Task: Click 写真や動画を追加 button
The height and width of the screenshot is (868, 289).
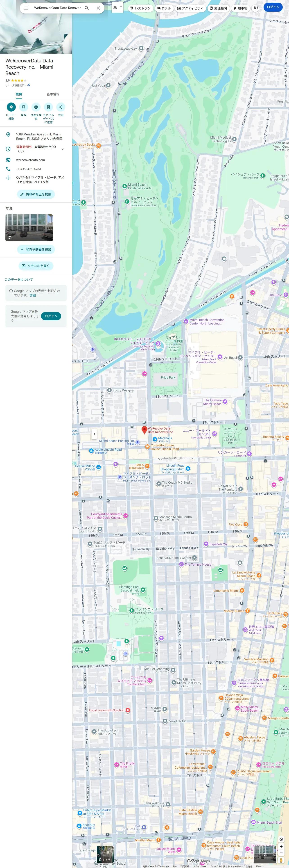Action: [36, 249]
